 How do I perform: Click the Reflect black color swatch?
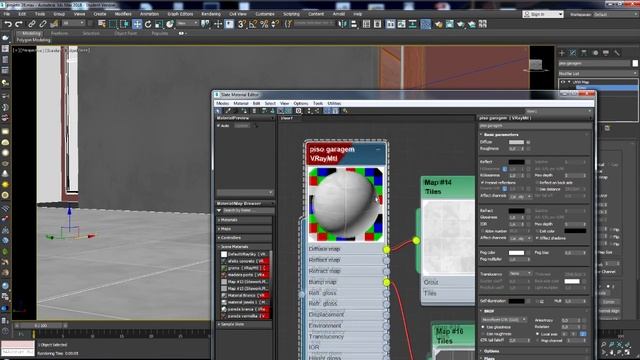click(x=516, y=162)
